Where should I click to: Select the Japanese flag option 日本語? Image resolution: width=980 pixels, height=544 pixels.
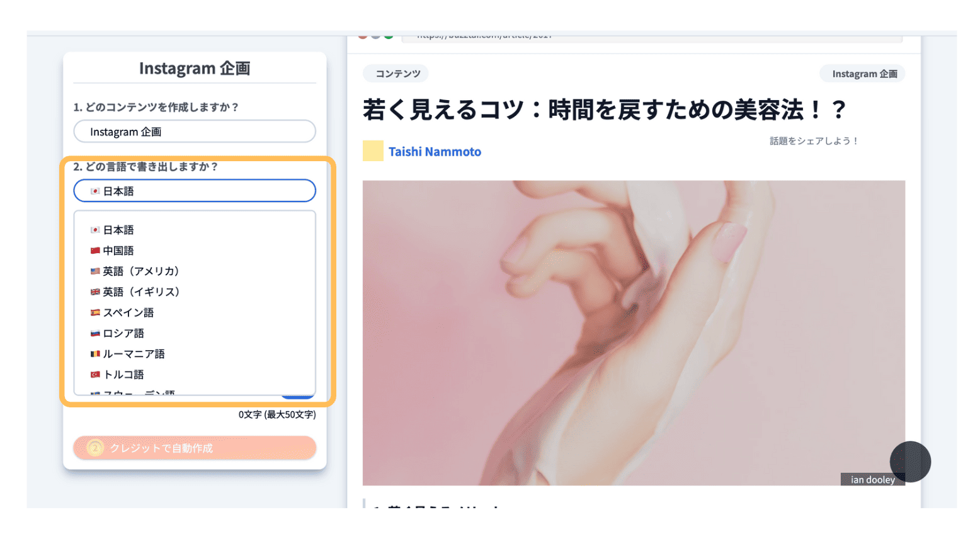tap(195, 230)
